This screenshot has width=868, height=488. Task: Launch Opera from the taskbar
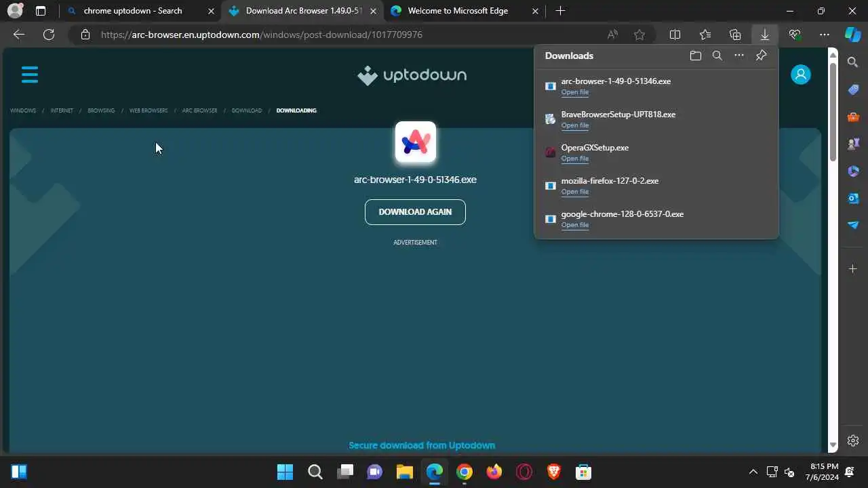point(524,472)
